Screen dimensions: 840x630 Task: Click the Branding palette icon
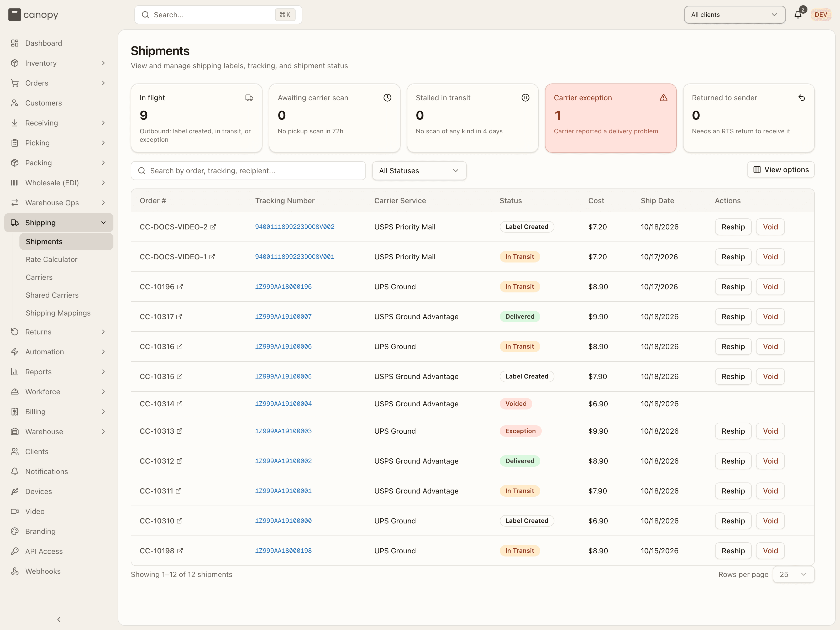15,531
